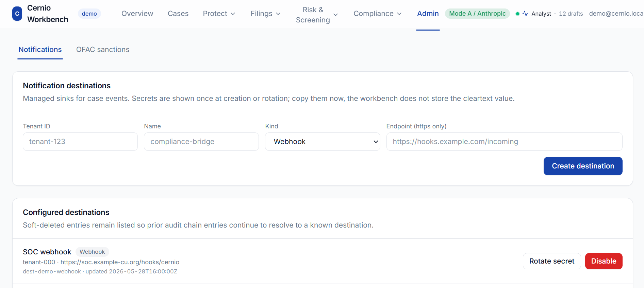Click the Mode A / Anthropic badge
The image size is (644, 288).
tap(477, 14)
